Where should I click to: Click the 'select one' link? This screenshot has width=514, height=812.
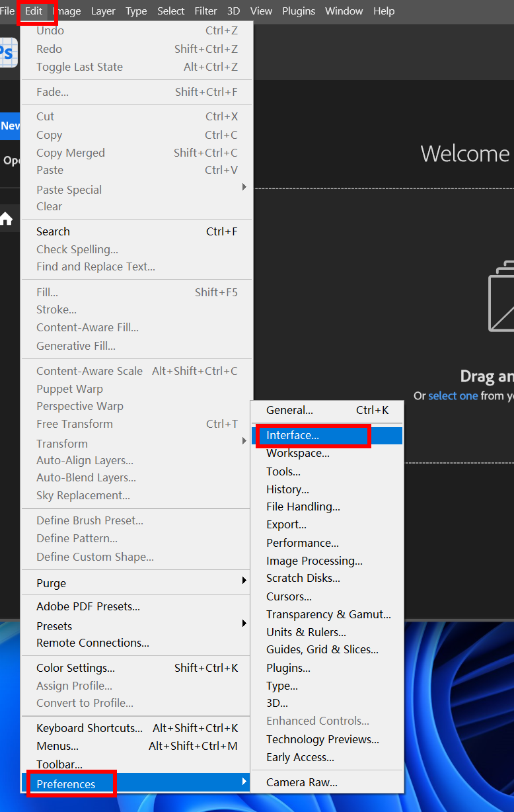[453, 395]
